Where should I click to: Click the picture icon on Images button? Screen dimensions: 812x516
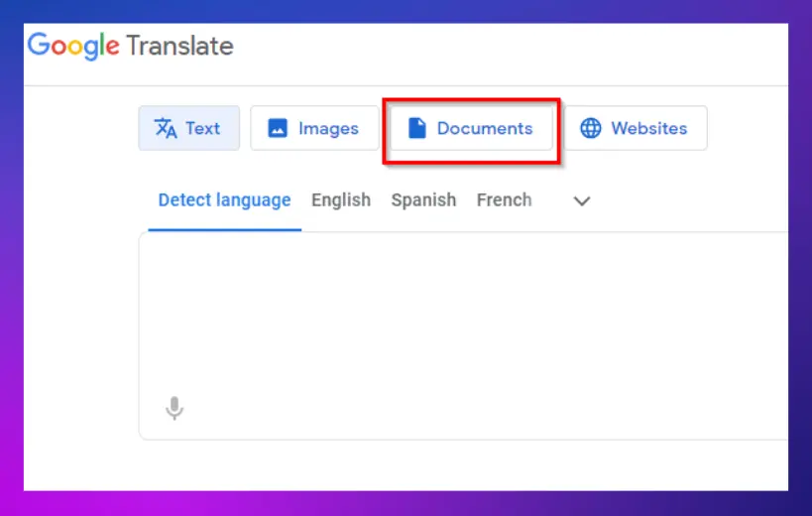279,129
